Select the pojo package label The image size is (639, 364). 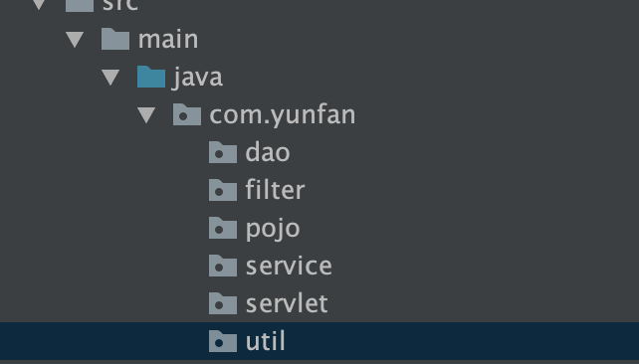pyautogui.click(x=273, y=229)
